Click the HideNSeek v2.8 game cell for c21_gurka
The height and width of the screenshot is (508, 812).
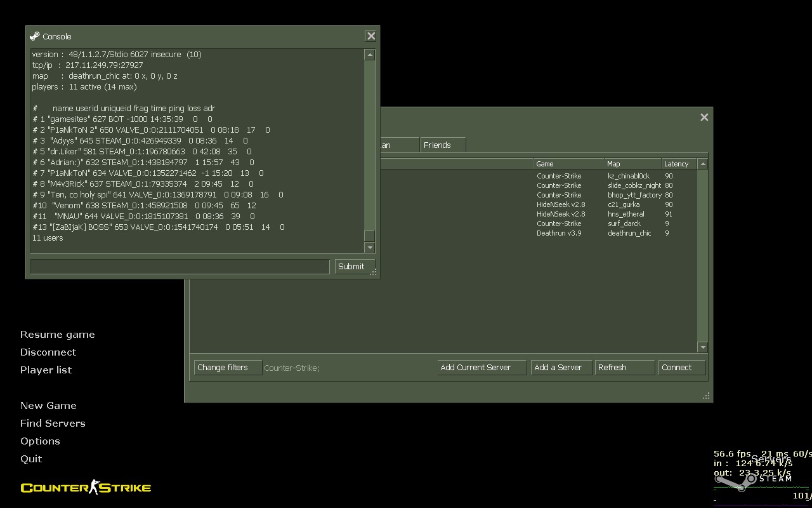pyautogui.click(x=561, y=204)
